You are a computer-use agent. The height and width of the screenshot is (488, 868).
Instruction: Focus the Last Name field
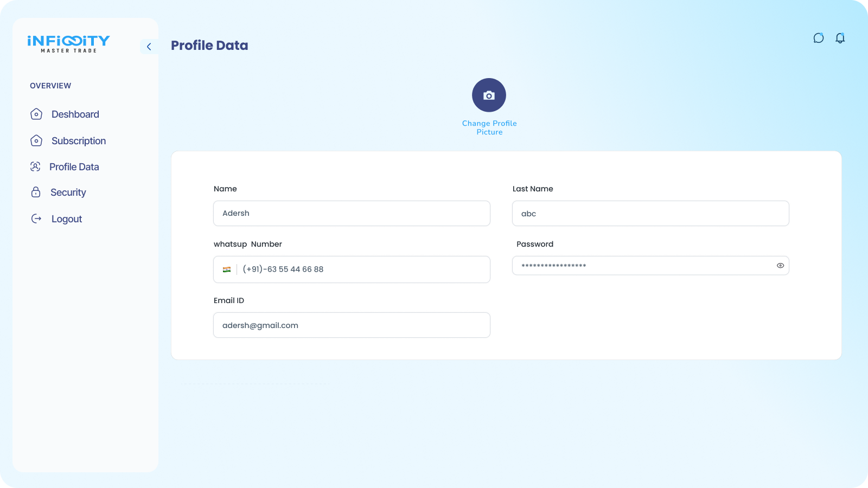click(x=650, y=213)
